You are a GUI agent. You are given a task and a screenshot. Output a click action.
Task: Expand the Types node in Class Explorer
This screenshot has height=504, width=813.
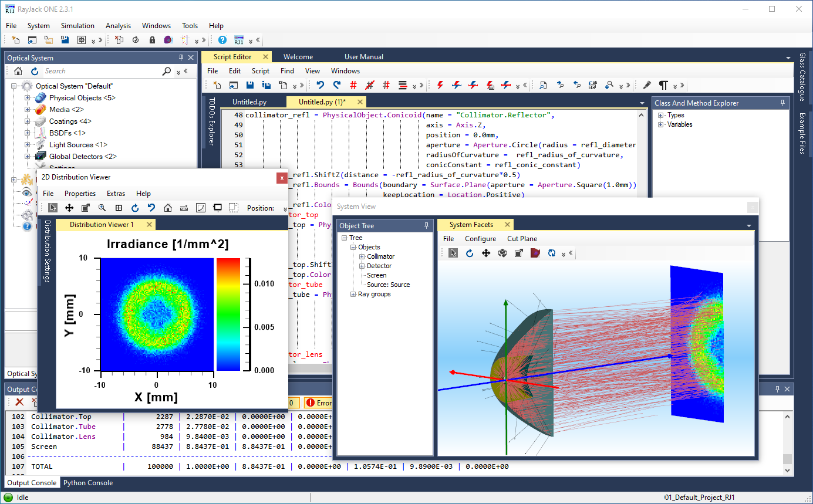tap(661, 116)
